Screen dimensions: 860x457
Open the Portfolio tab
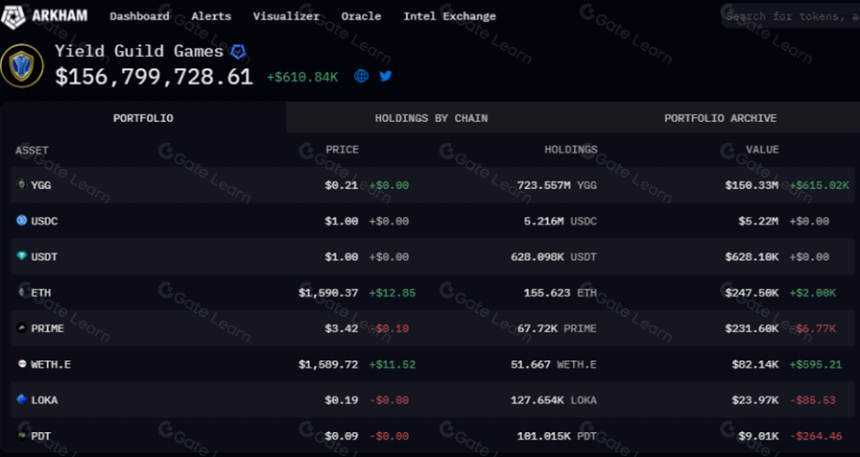coord(143,118)
